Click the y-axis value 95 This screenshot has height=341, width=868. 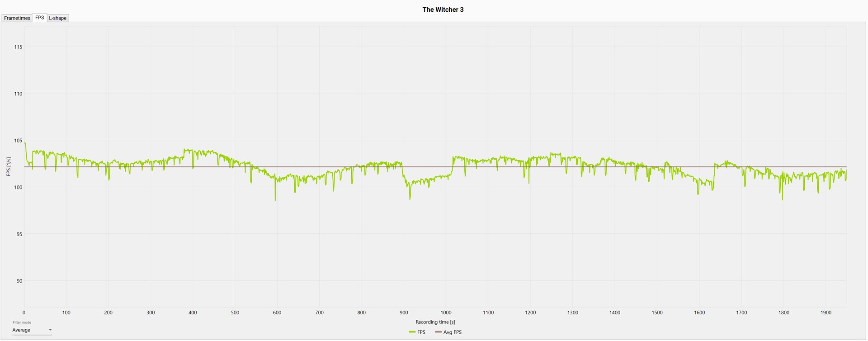[x=19, y=234]
